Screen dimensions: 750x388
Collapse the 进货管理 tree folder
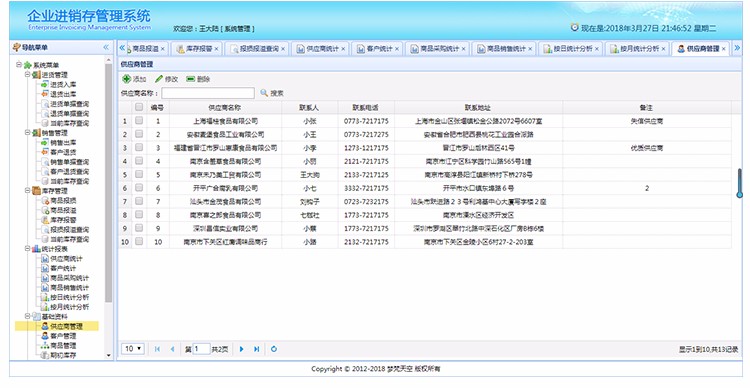coord(28,75)
